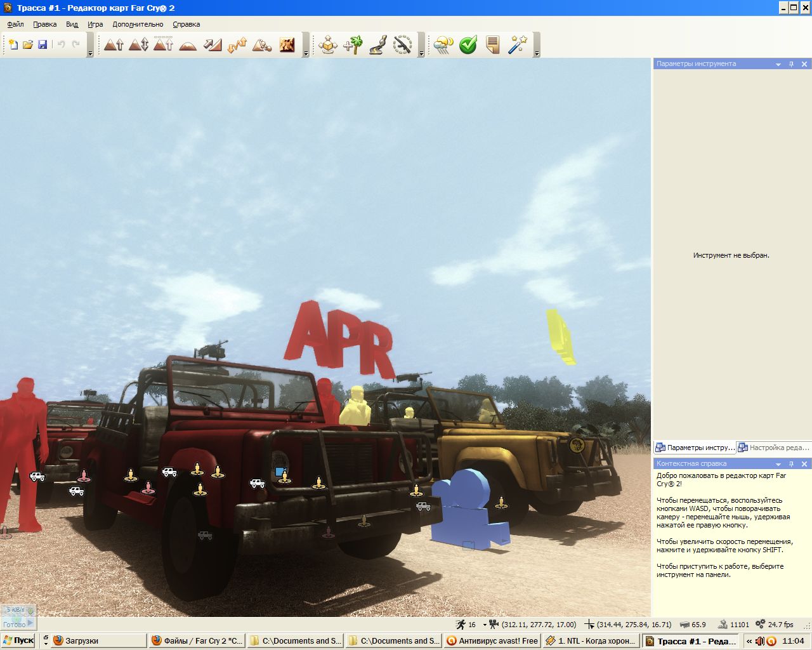Click the system clock showing 11:04
812x650 pixels.
tap(793, 641)
